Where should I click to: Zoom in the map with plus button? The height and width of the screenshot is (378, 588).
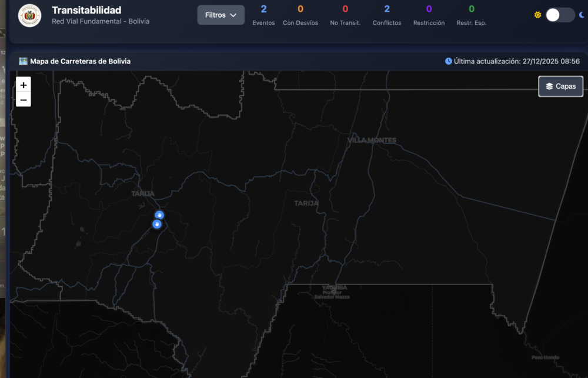[x=24, y=85]
